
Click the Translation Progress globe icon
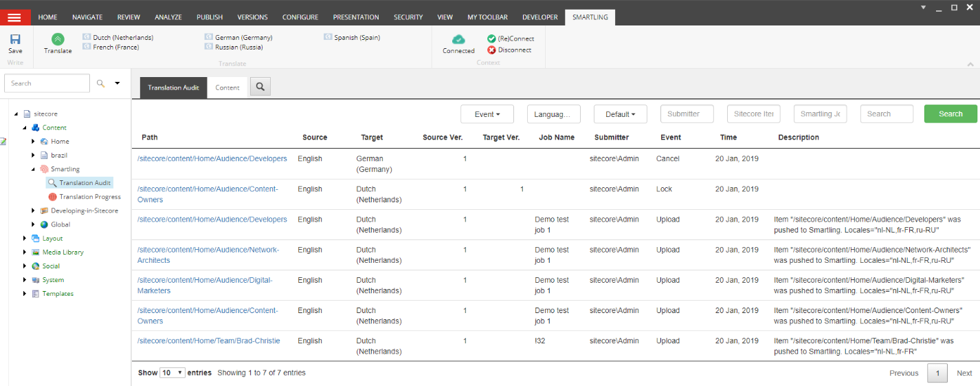click(x=52, y=197)
